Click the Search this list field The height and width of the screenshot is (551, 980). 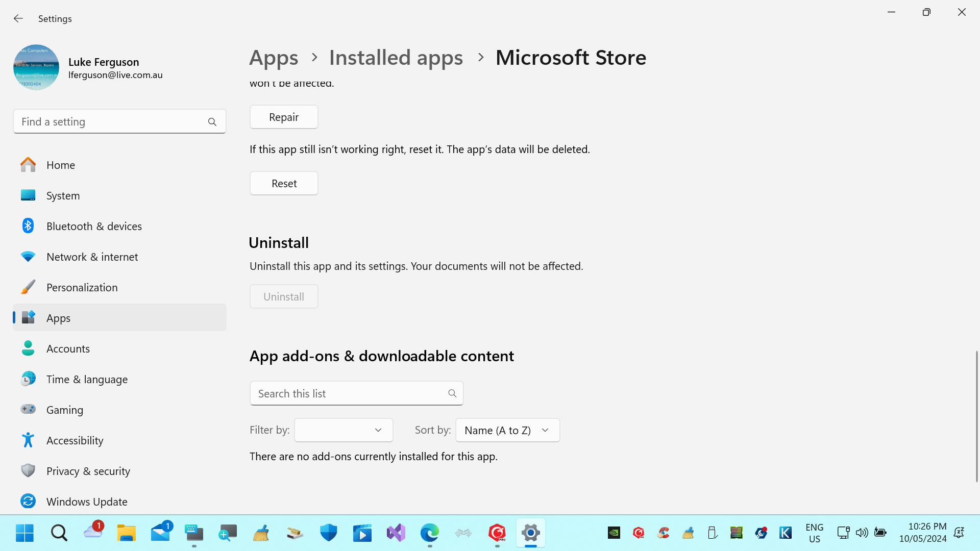pyautogui.click(x=357, y=393)
